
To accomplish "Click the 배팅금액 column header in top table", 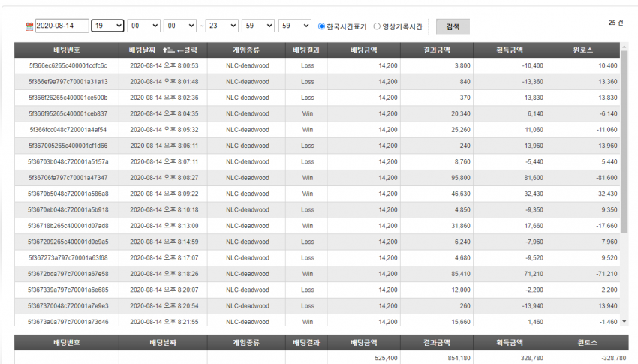I will point(363,50).
